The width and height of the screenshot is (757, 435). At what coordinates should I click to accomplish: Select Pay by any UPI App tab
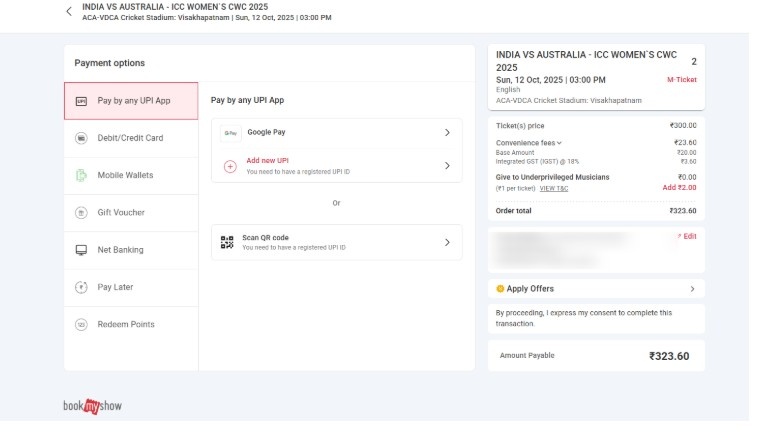[x=131, y=101]
